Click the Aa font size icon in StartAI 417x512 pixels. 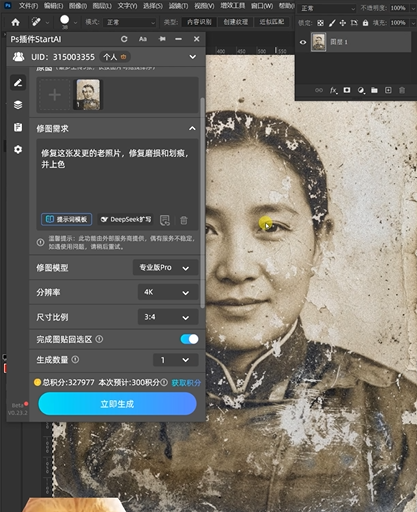click(143, 39)
